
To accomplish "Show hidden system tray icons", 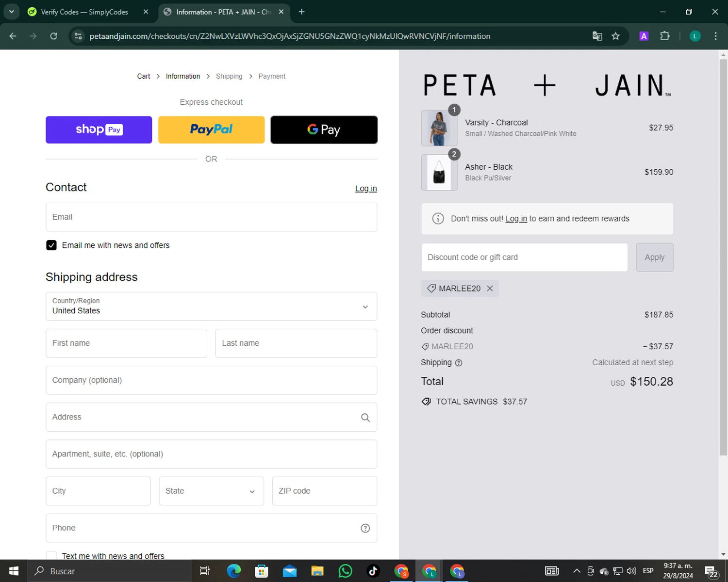I will [x=577, y=571].
